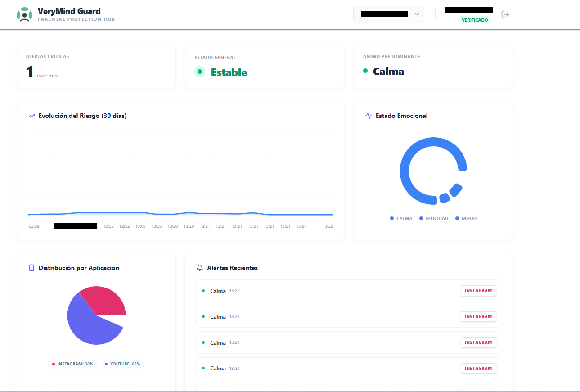Screen dimensions: 580x392
Task: Click the phone icon beside Distribución por Aplicación
Action: click(x=31, y=268)
